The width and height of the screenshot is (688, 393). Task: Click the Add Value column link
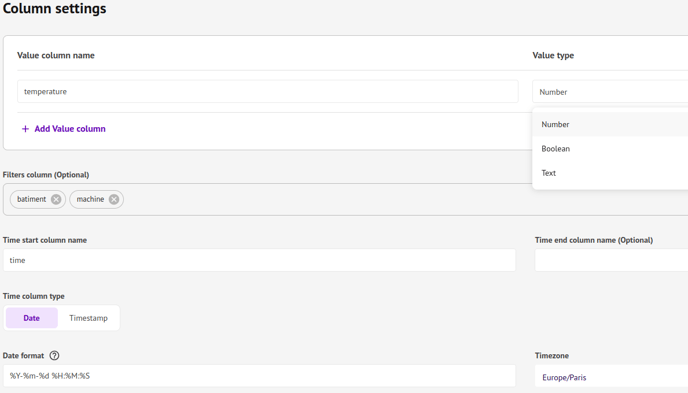[70, 129]
